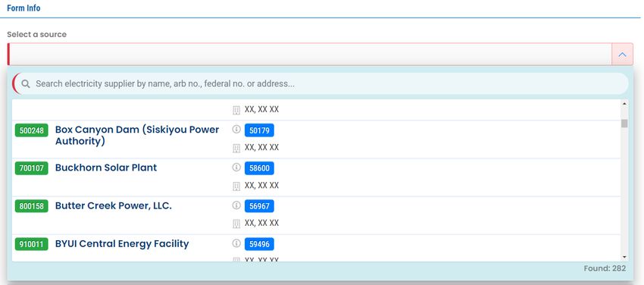Click building icon in Box Canyon Dam row
This screenshot has height=285, width=644.
tap(236, 149)
